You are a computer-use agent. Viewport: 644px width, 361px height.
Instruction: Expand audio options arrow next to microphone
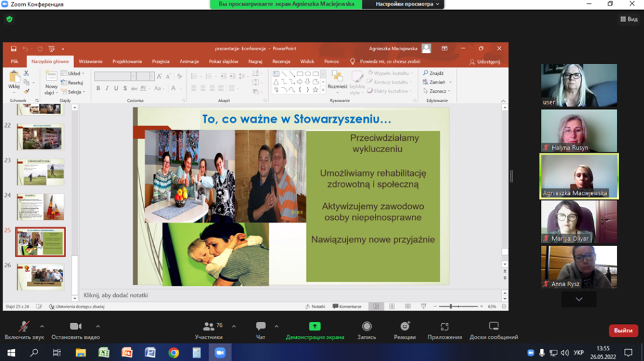pos(42,326)
